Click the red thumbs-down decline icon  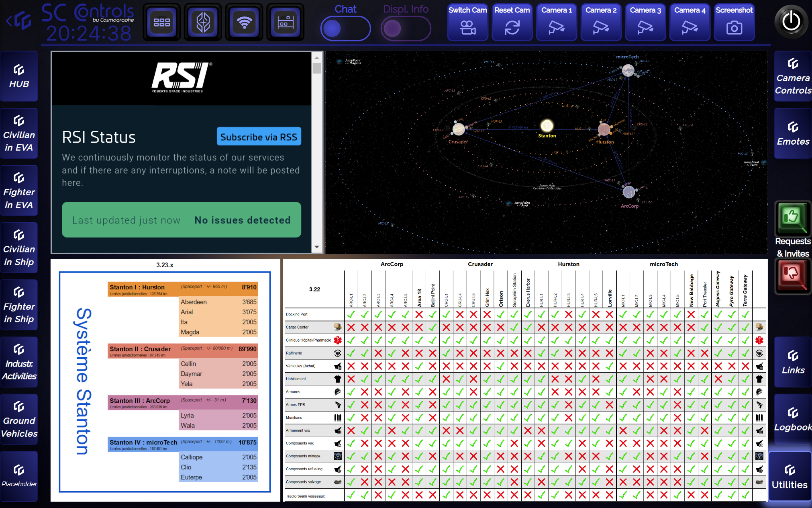[793, 277]
